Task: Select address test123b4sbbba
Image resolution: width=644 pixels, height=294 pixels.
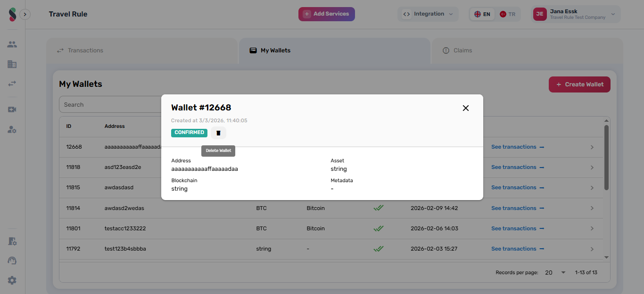Action: 125,249
